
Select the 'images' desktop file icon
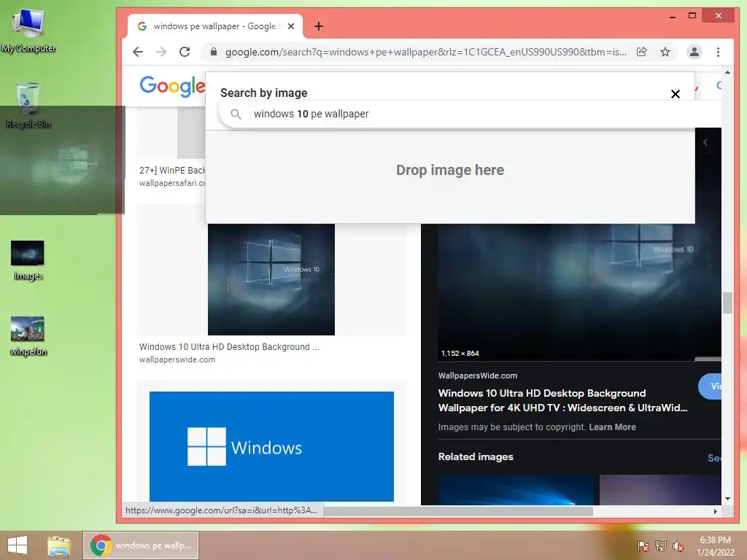click(28, 260)
